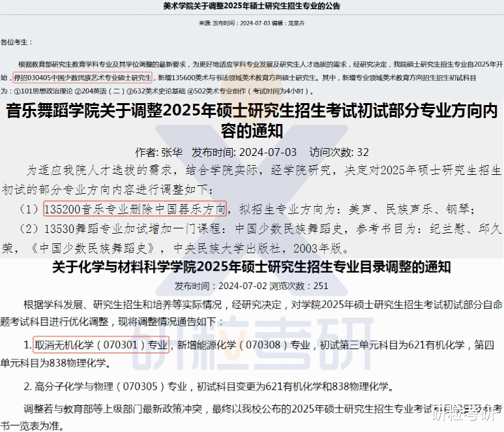Click the 研粒考研 watermark logo at bottom right

coord(467,415)
